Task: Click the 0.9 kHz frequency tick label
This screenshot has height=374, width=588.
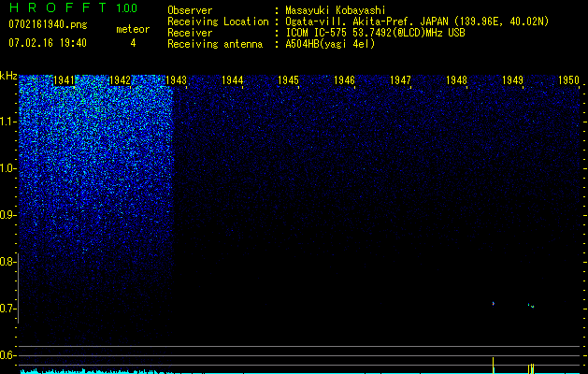Action: click(x=7, y=215)
